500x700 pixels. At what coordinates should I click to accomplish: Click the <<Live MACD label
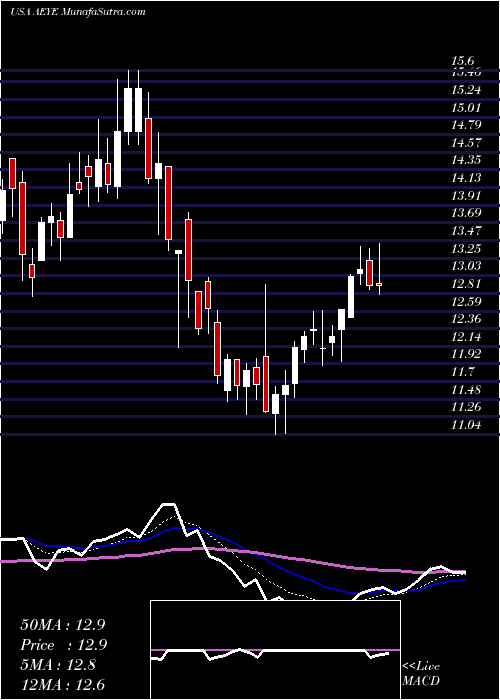421,674
